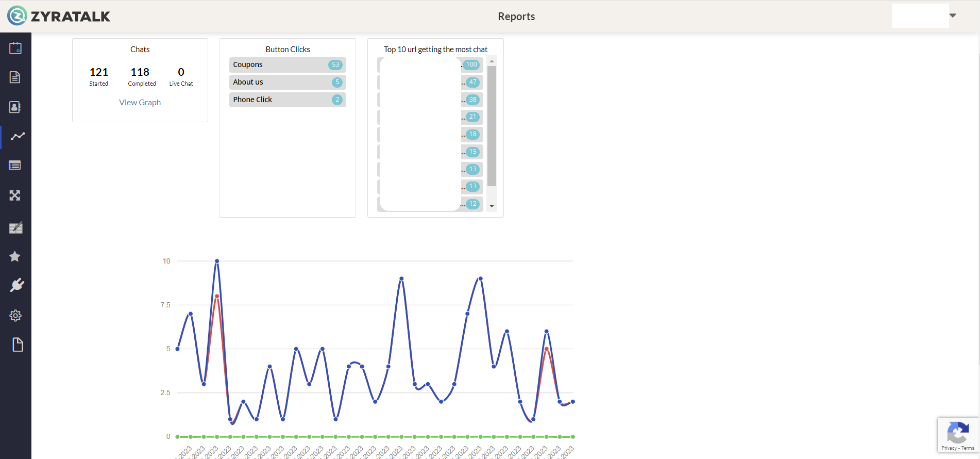Open the list view sidebar icon
This screenshot has width=980, height=459.
click(x=15, y=166)
